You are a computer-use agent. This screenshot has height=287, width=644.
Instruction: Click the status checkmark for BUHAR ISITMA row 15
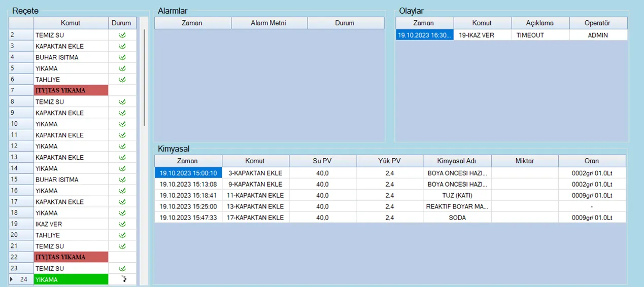122,180
